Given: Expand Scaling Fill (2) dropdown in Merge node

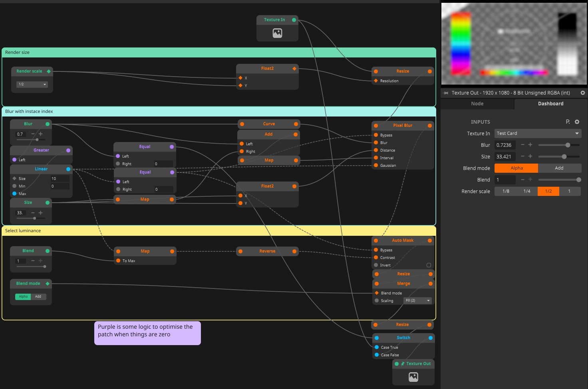Looking at the screenshot, I should point(417,300).
